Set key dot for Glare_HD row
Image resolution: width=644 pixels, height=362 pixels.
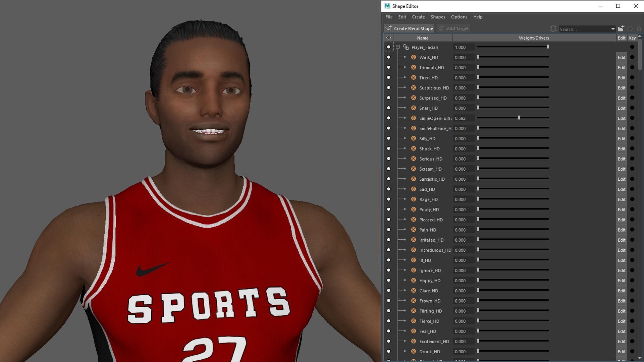[x=632, y=291]
